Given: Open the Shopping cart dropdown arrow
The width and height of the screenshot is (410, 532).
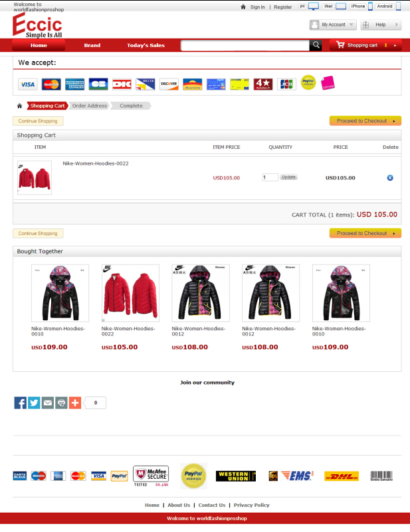Looking at the screenshot, I should [395, 45].
